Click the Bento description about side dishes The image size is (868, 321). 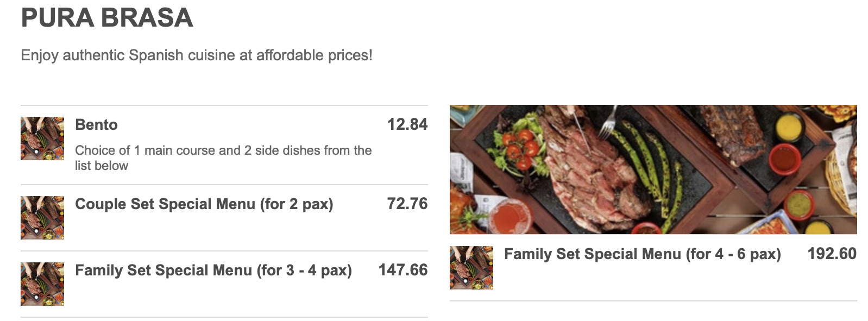click(x=223, y=158)
